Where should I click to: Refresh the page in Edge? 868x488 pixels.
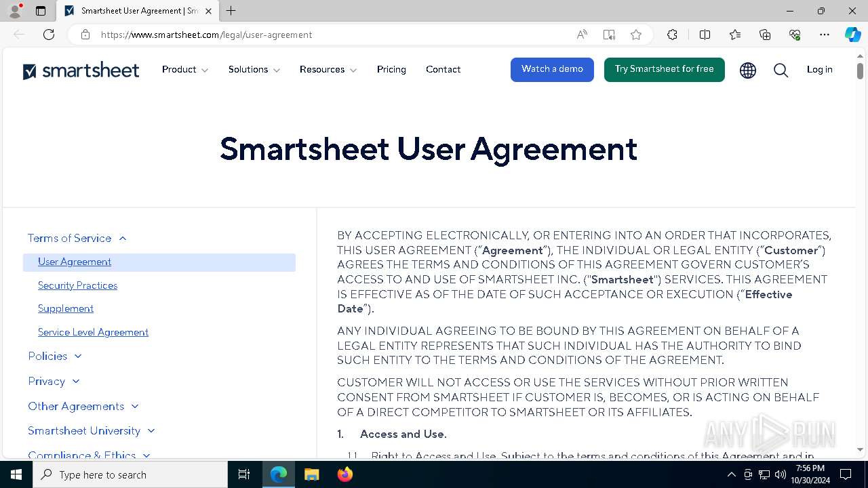pyautogui.click(x=49, y=35)
